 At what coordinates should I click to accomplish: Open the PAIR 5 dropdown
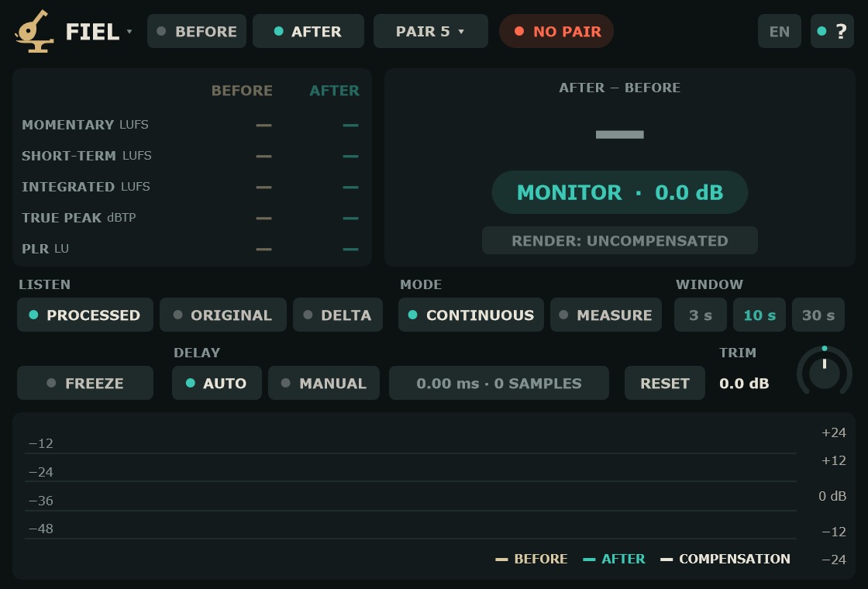click(x=431, y=32)
